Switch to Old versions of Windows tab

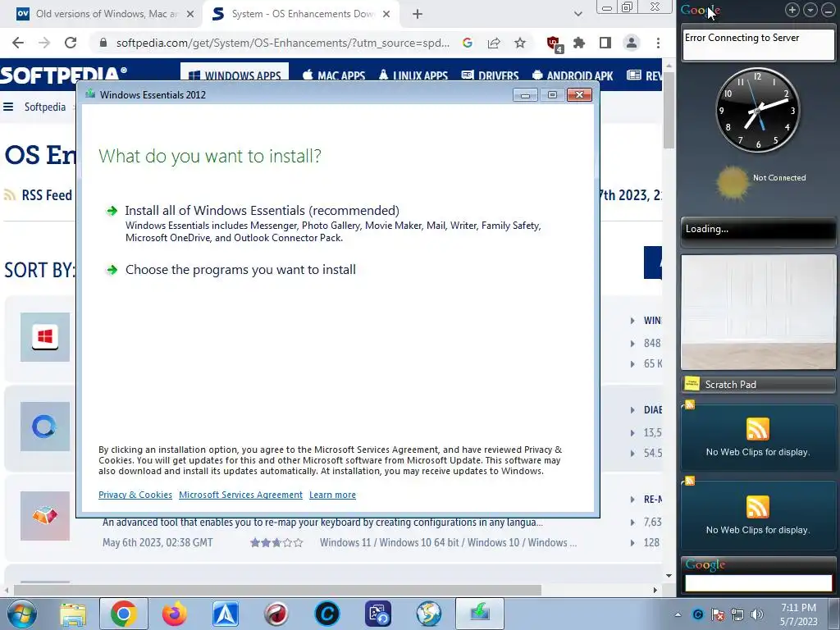tap(106, 14)
